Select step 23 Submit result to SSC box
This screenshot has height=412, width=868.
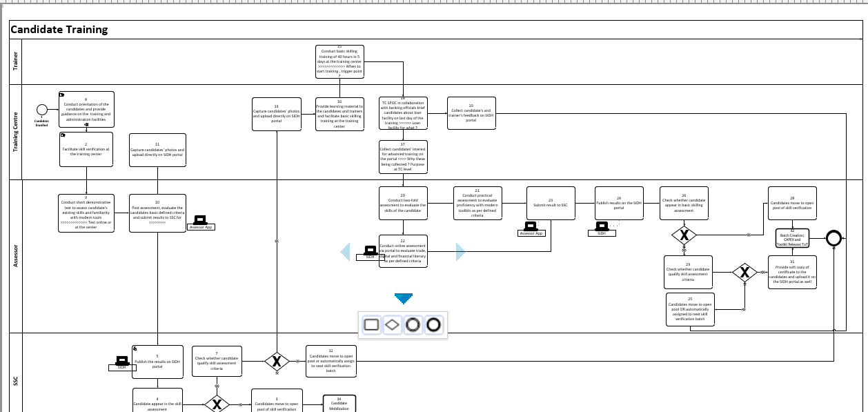pyautogui.click(x=551, y=203)
